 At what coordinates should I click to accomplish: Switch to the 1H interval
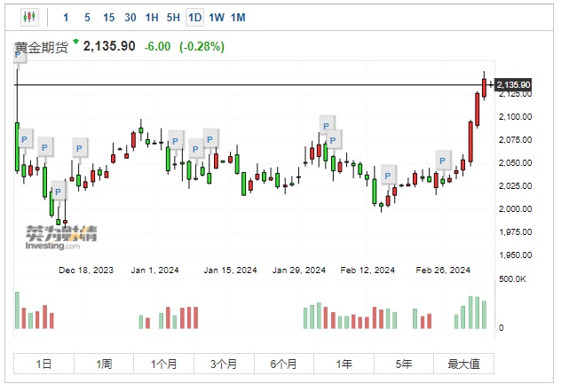(152, 17)
